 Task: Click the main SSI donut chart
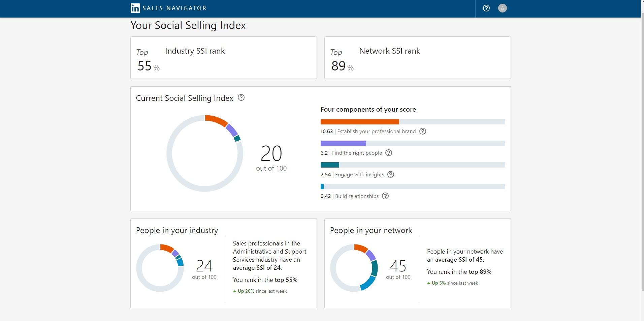click(x=205, y=153)
